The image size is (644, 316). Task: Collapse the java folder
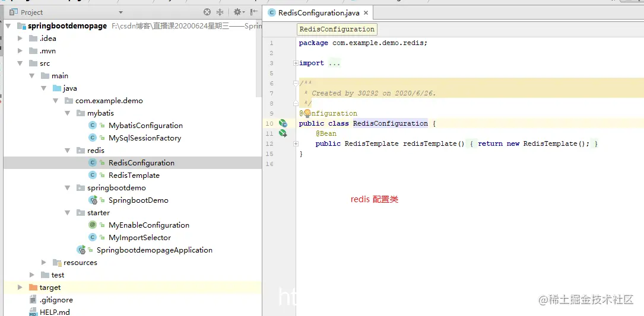[43, 88]
